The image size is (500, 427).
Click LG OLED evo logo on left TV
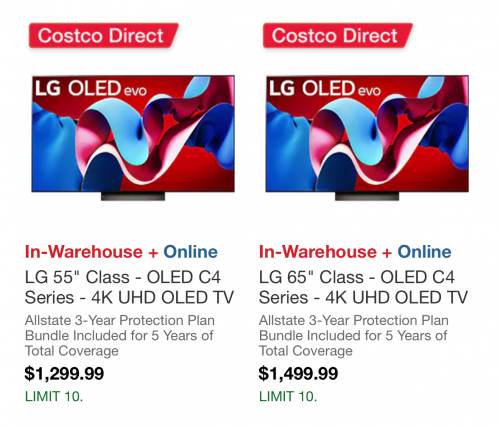(91, 89)
